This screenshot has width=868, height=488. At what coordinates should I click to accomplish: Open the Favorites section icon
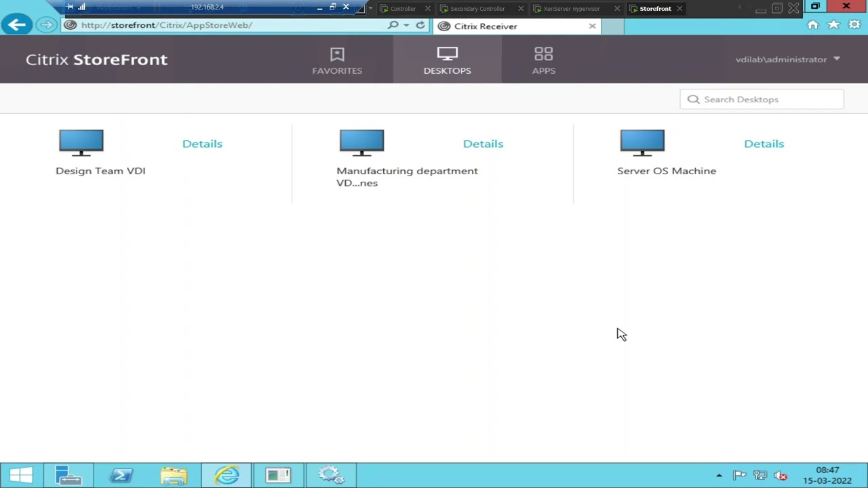pos(337,54)
